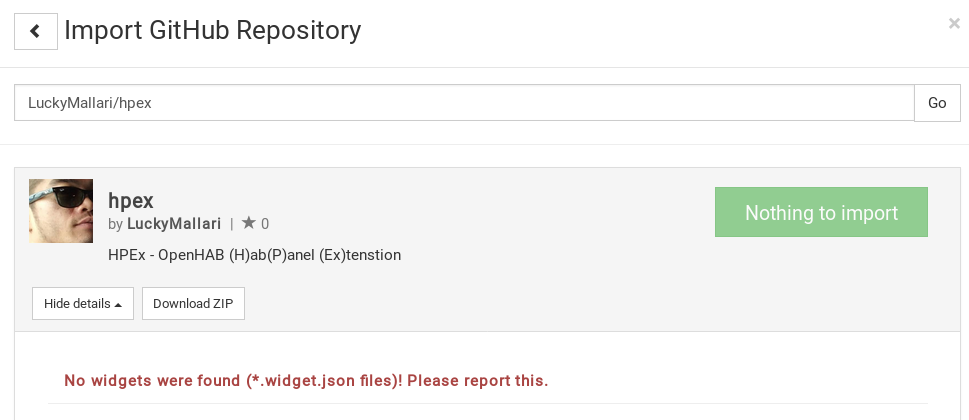The width and height of the screenshot is (969, 420).
Task: Focus the LuckyMallari/hpex repository input field
Action: point(464,103)
